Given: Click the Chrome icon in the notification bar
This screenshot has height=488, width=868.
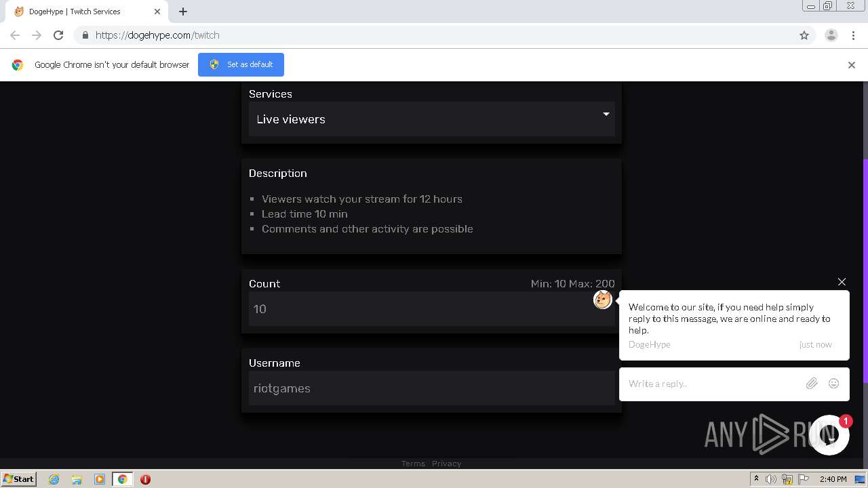Looking at the screenshot, I should pos(18,65).
